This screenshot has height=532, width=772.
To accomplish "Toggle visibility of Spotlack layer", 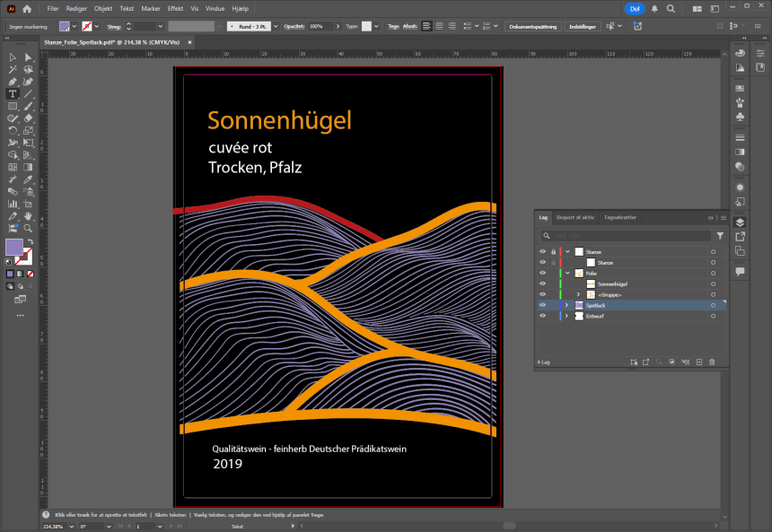I will pyautogui.click(x=542, y=305).
